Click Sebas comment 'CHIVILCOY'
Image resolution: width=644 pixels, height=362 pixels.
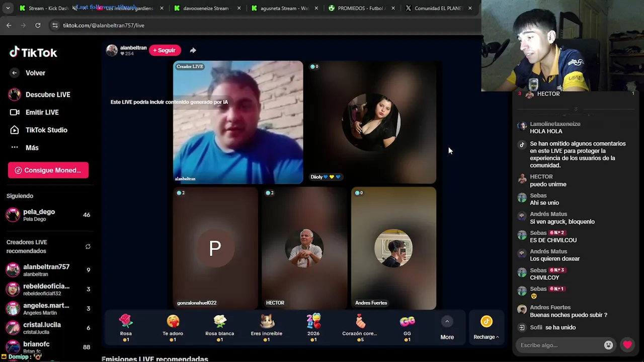[544, 278]
